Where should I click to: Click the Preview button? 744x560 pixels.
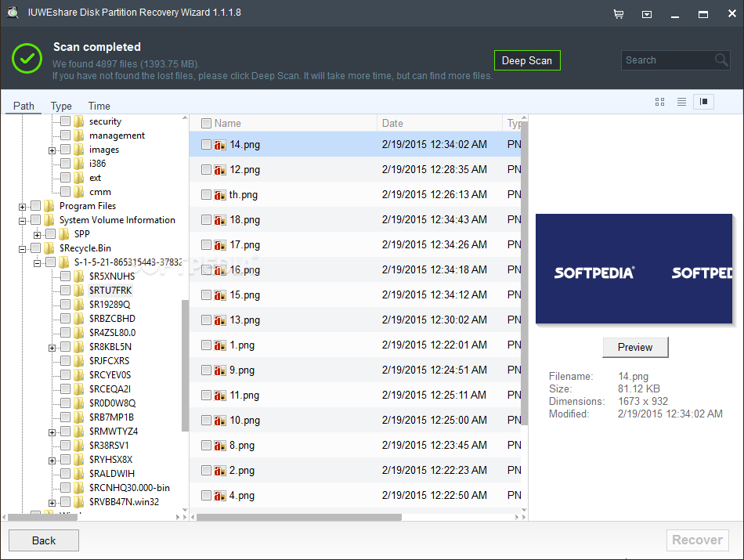635,348
